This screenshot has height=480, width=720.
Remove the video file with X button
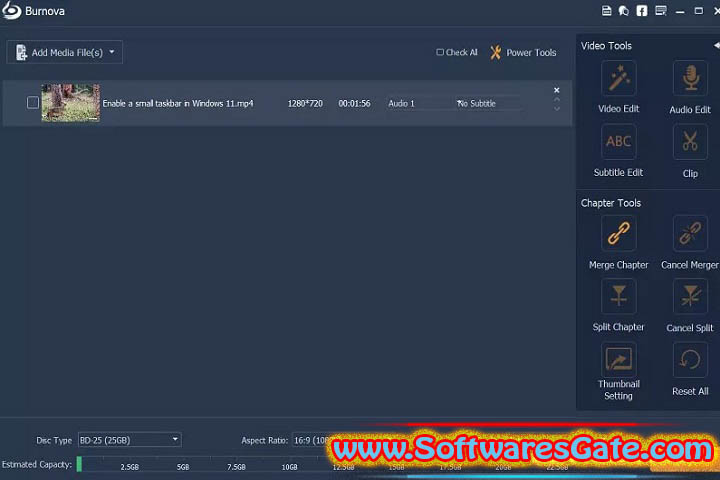[x=557, y=90]
